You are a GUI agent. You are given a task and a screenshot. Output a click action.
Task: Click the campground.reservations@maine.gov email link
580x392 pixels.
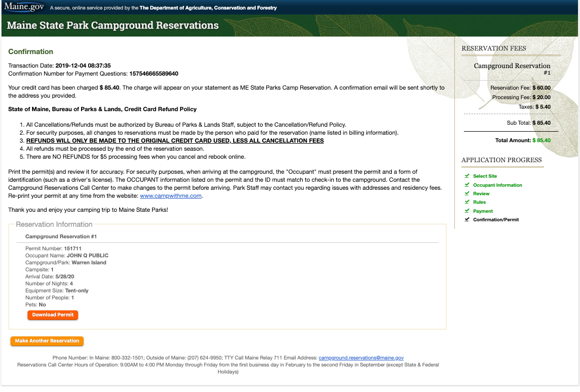(x=361, y=358)
